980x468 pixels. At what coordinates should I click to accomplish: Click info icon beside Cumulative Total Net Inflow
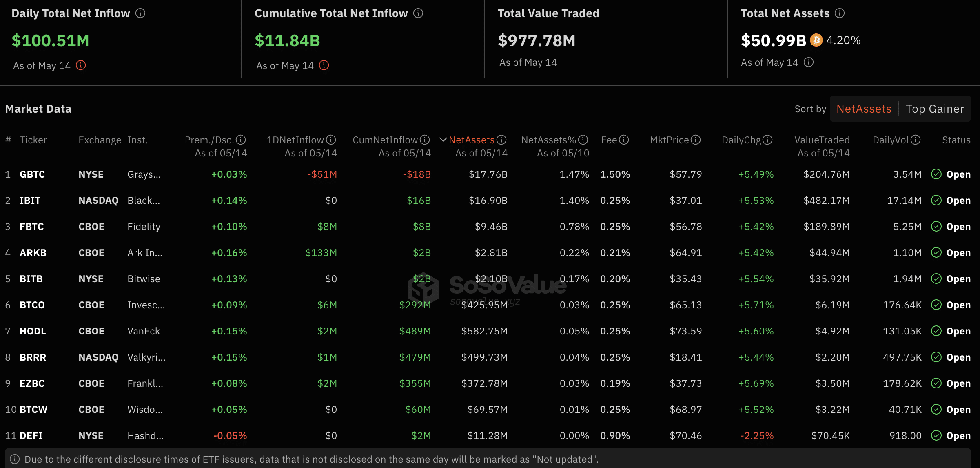[418, 13]
